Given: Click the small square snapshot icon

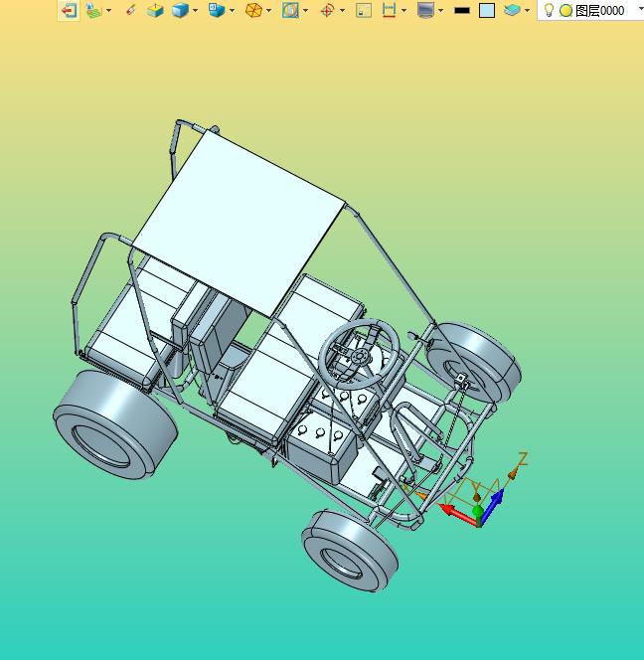Looking at the screenshot, I should 364,10.
